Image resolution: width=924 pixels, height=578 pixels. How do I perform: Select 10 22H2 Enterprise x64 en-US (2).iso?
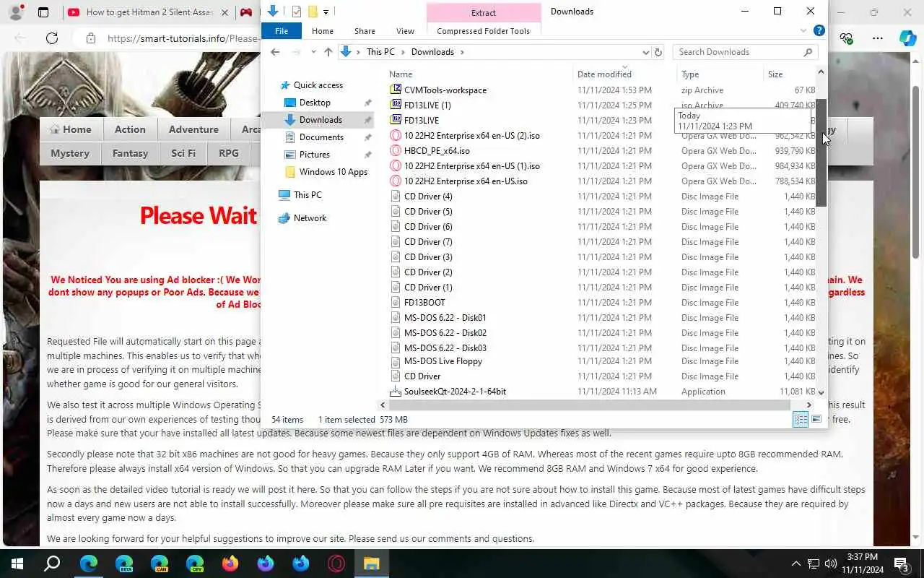pos(471,136)
